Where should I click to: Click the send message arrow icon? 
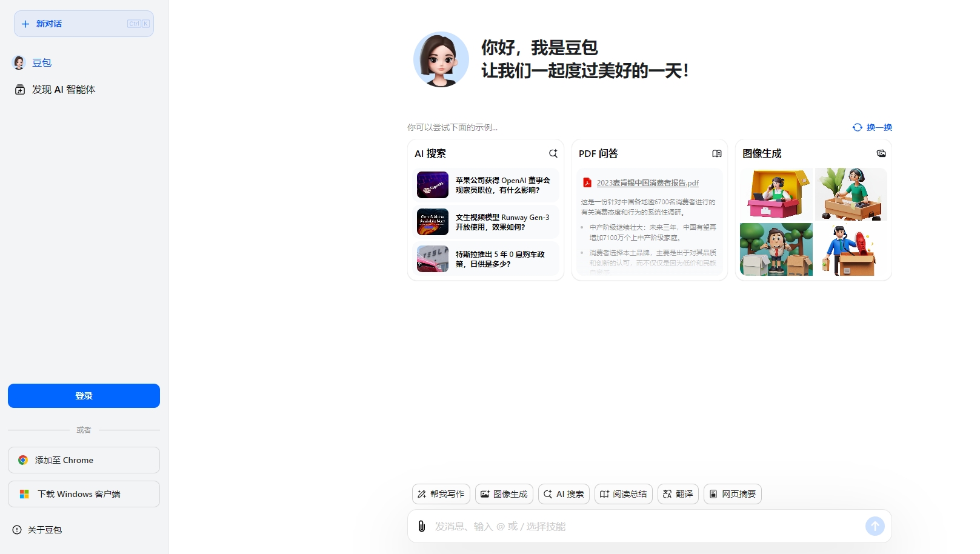[x=875, y=526]
